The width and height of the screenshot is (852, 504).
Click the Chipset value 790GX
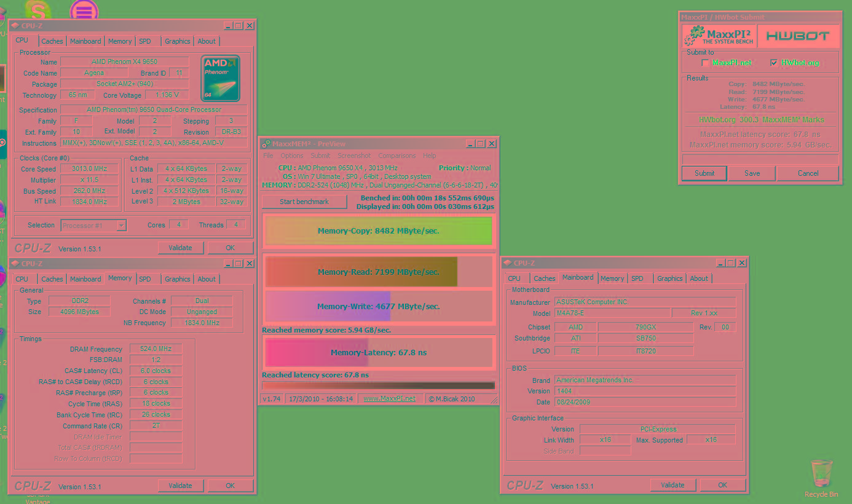tap(645, 327)
